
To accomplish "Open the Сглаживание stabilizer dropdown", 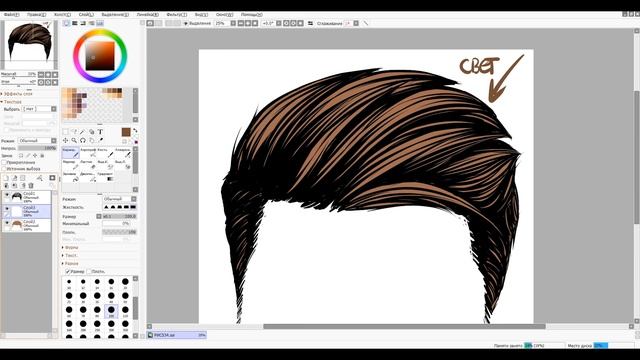I will click(x=356, y=23).
